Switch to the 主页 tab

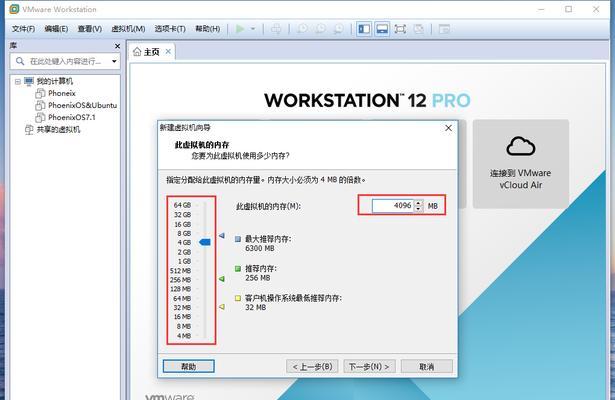(152, 52)
